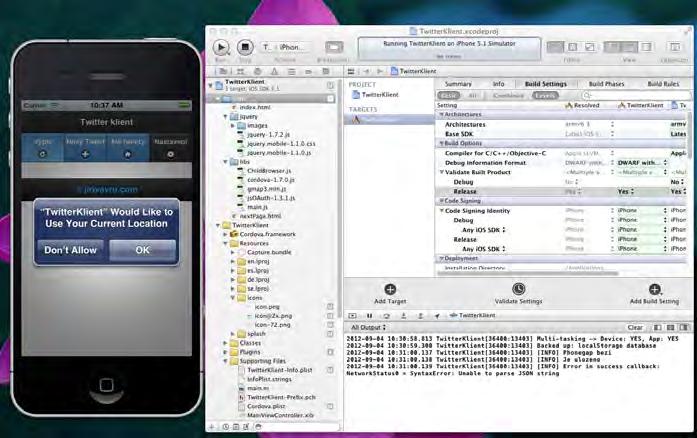Viewport: 697px width, 438px height.
Task: Show the utilities pane in the View group
Action: 647,47
